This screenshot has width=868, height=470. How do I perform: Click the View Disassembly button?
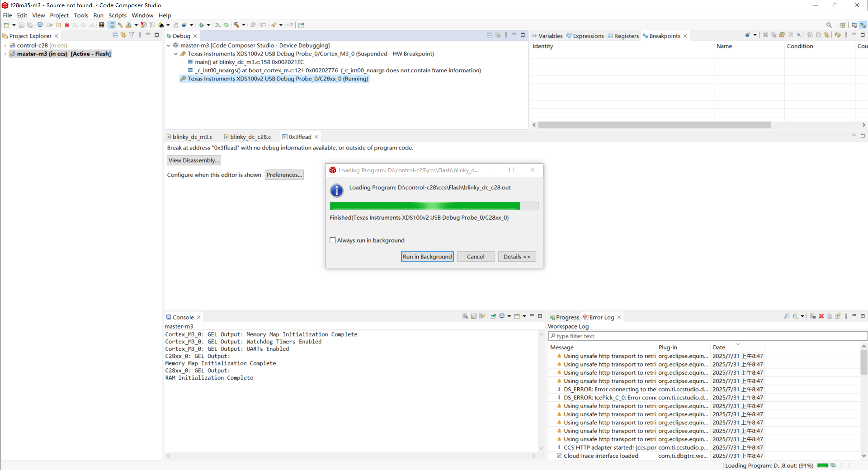pos(193,160)
